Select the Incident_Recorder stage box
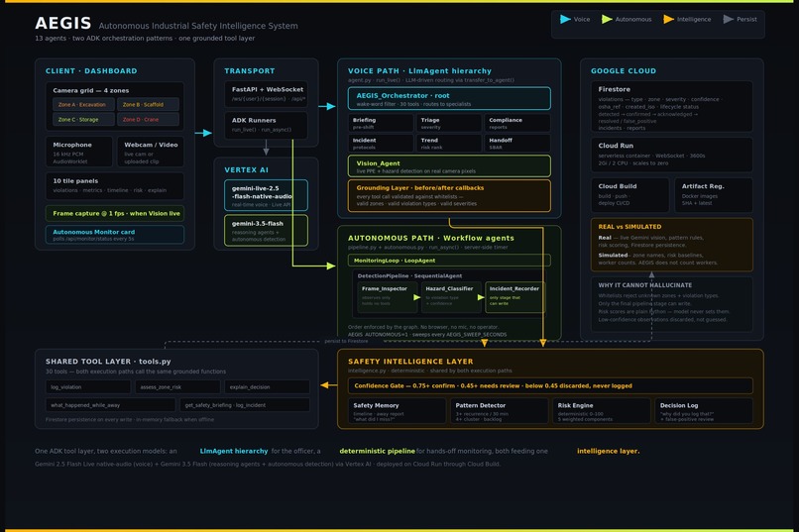 [x=514, y=297]
